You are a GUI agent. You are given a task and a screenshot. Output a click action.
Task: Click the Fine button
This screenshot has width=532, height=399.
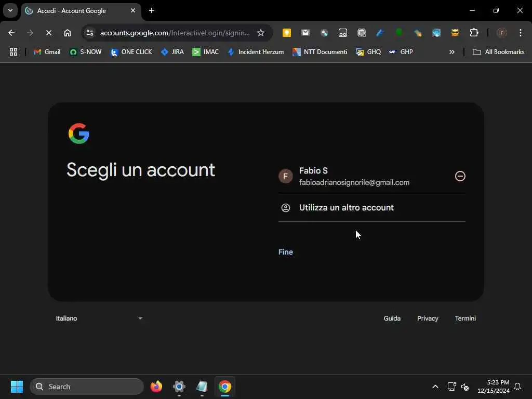coord(286,252)
